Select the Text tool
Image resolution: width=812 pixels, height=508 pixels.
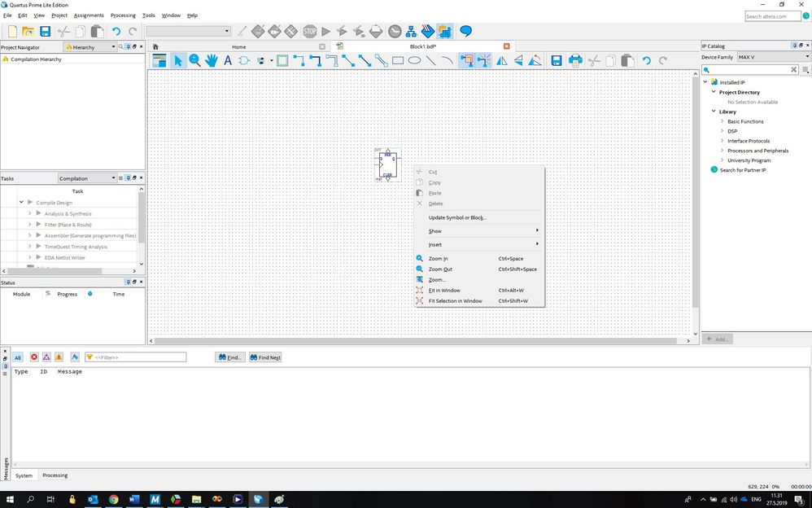228,60
